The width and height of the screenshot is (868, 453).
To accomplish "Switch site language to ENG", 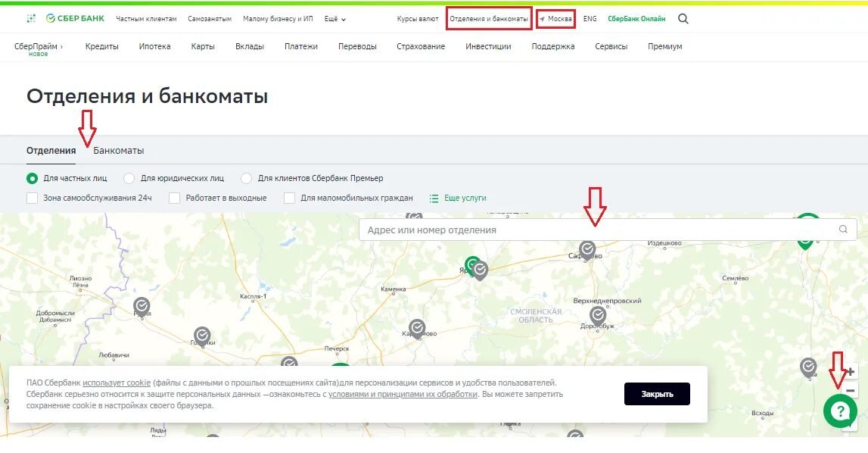I will [590, 19].
